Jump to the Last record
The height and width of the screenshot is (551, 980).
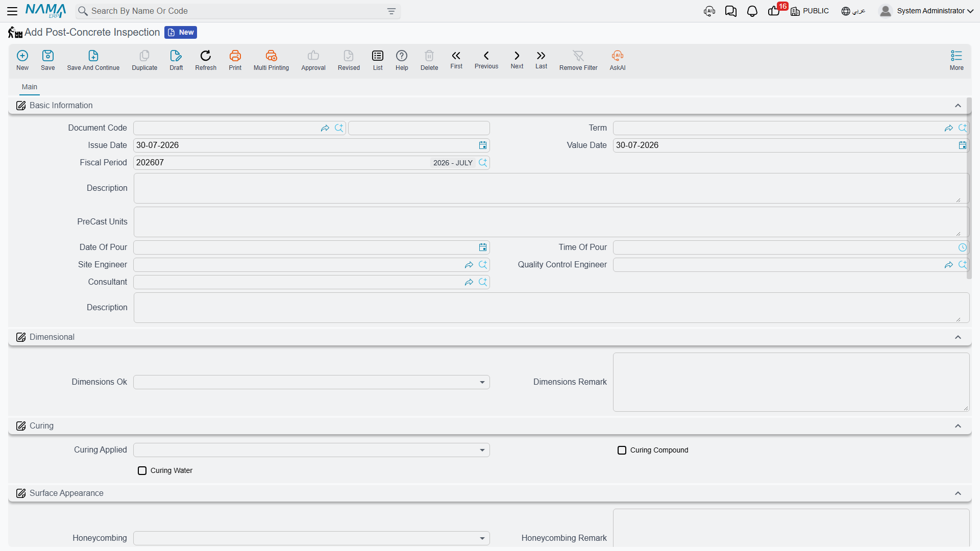[541, 60]
